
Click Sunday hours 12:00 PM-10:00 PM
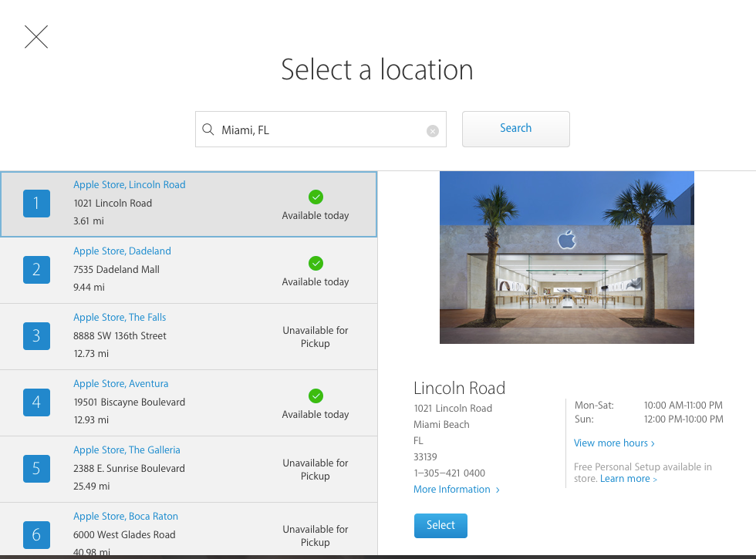pos(683,419)
